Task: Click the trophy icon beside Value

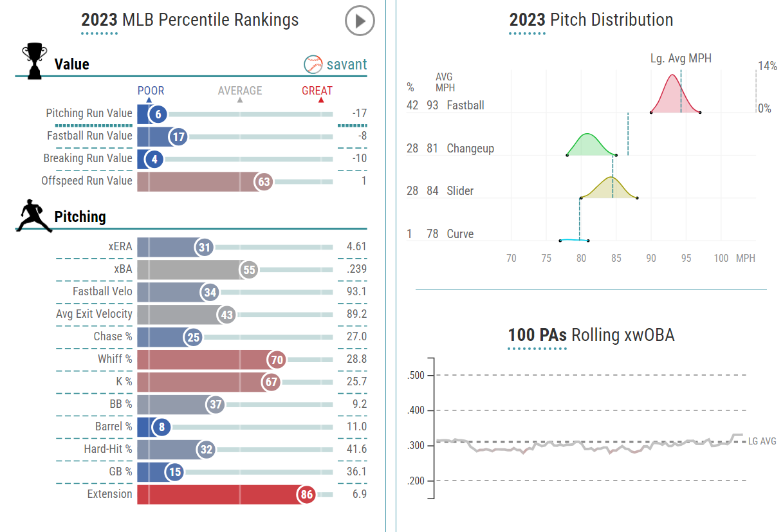Action: (x=34, y=60)
